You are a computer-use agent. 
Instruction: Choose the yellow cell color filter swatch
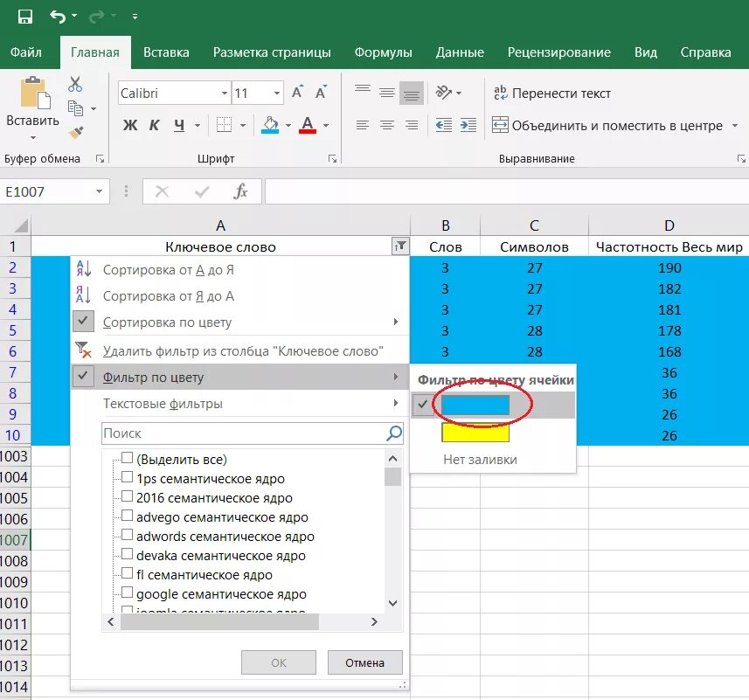[475, 432]
